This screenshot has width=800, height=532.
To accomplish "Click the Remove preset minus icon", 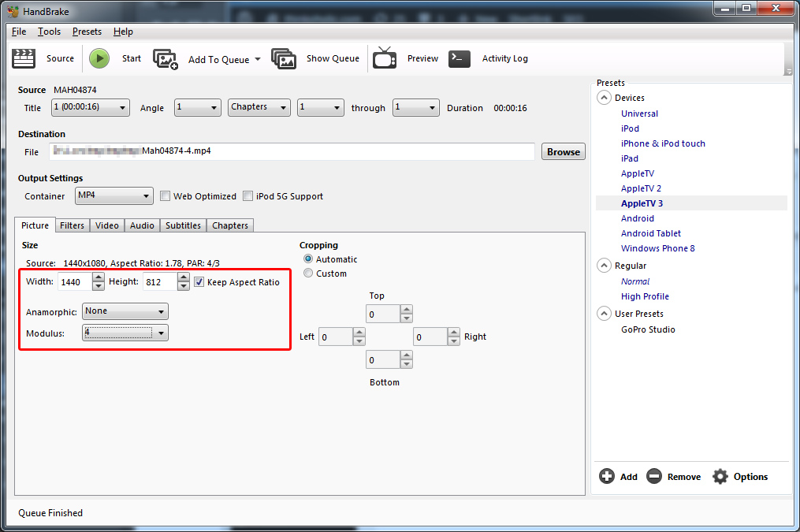I will (654, 476).
